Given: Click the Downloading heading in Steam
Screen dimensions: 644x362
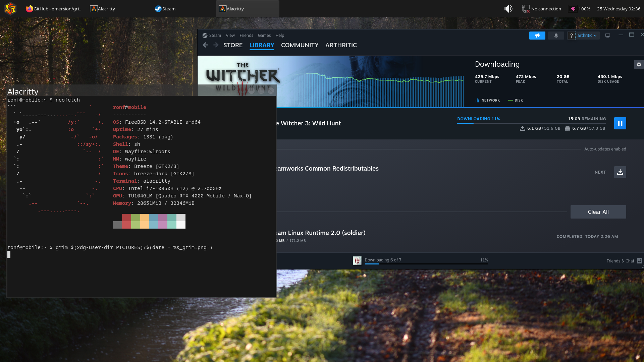Looking at the screenshot, I should [x=497, y=64].
